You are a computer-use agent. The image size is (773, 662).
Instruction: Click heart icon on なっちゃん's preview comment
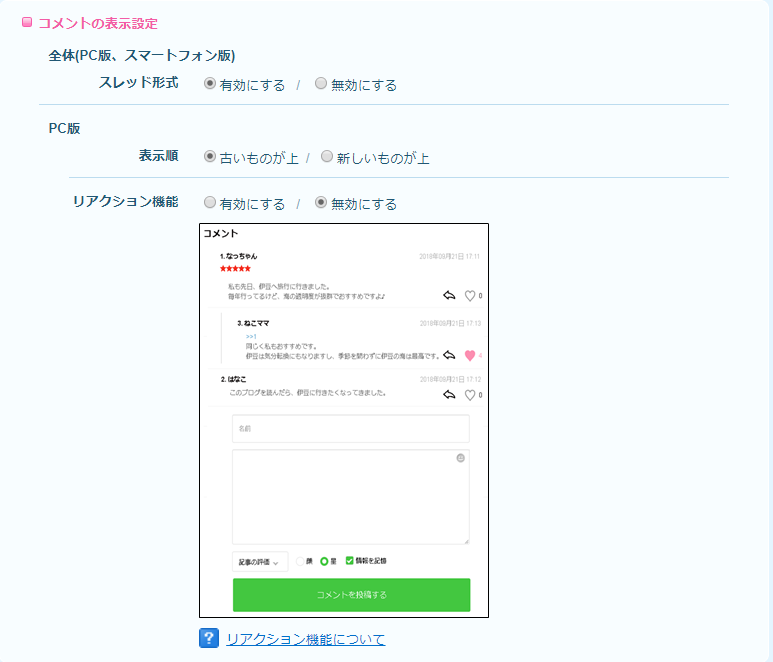coord(470,296)
